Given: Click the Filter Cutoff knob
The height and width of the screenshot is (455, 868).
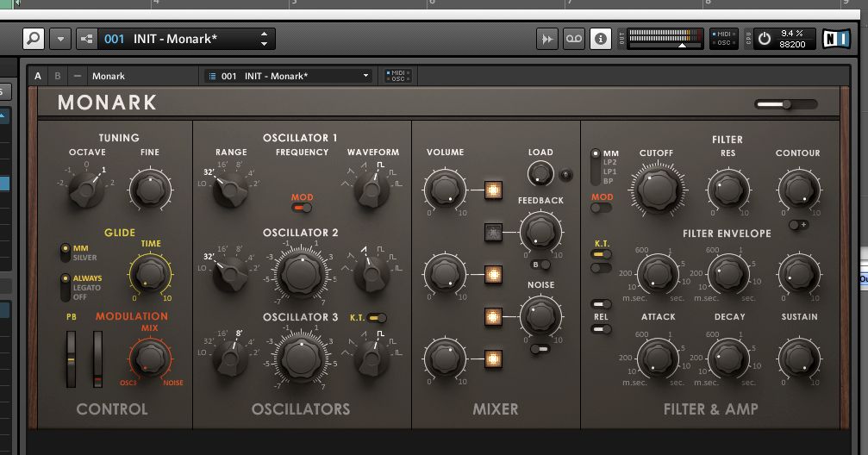Looking at the screenshot, I should coord(657,190).
